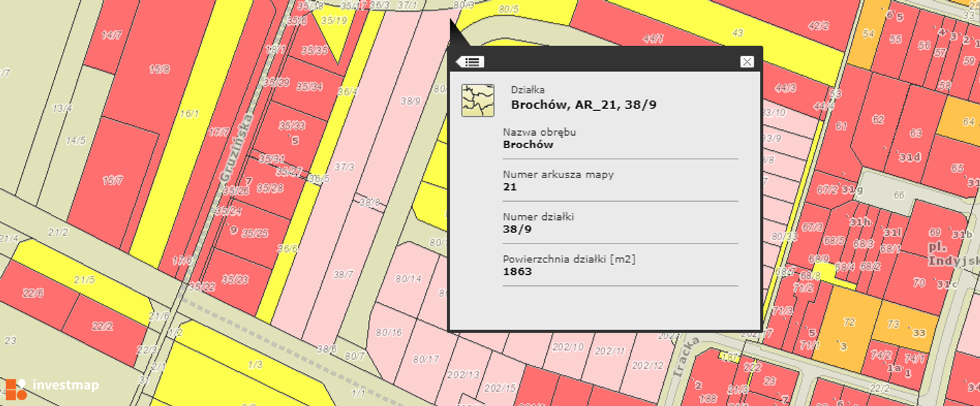Click orange parcel 72
The height and width of the screenshot is (406, 980).
849,322
